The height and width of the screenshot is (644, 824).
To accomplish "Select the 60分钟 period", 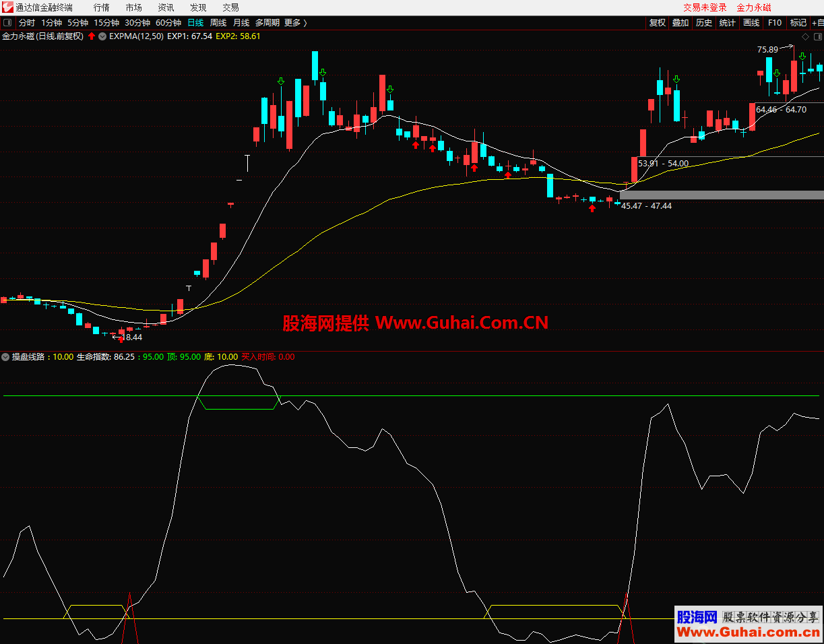I will click(168, 23).
